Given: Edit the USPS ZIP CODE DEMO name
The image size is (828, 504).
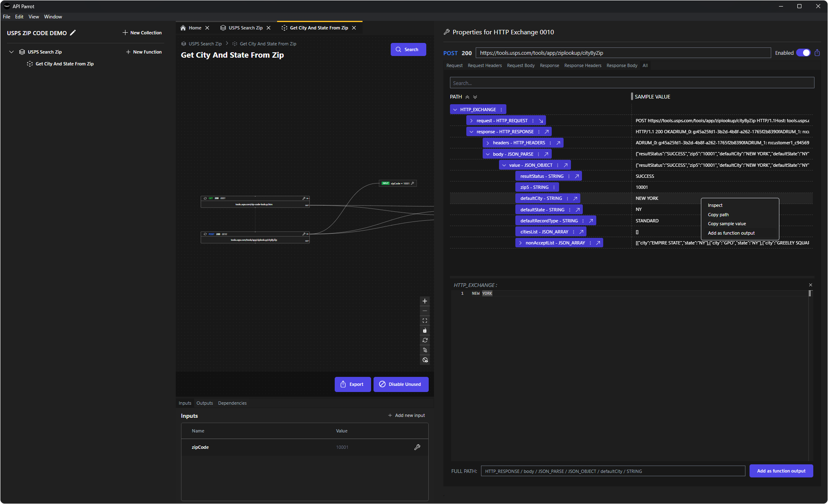Looking at the screenshot, I should (74, 33).
